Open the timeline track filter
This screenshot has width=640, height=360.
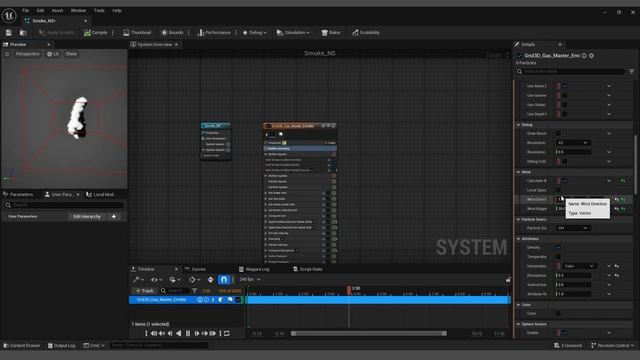(x=194, y=291)
